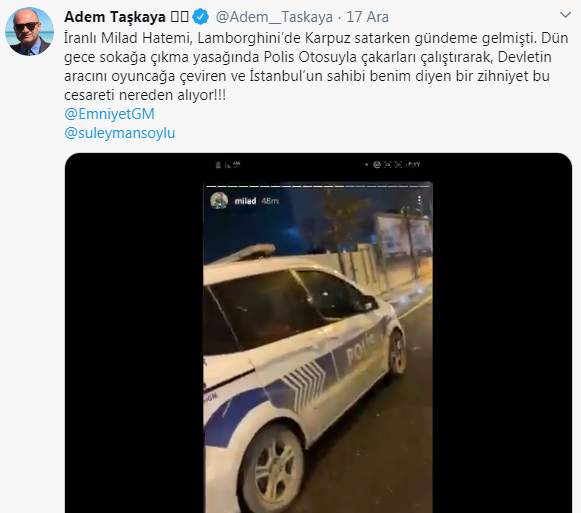This screenshot has height=513, width=581.
Task: Click the battery icon in phone status bar
Action: point(218,165)
